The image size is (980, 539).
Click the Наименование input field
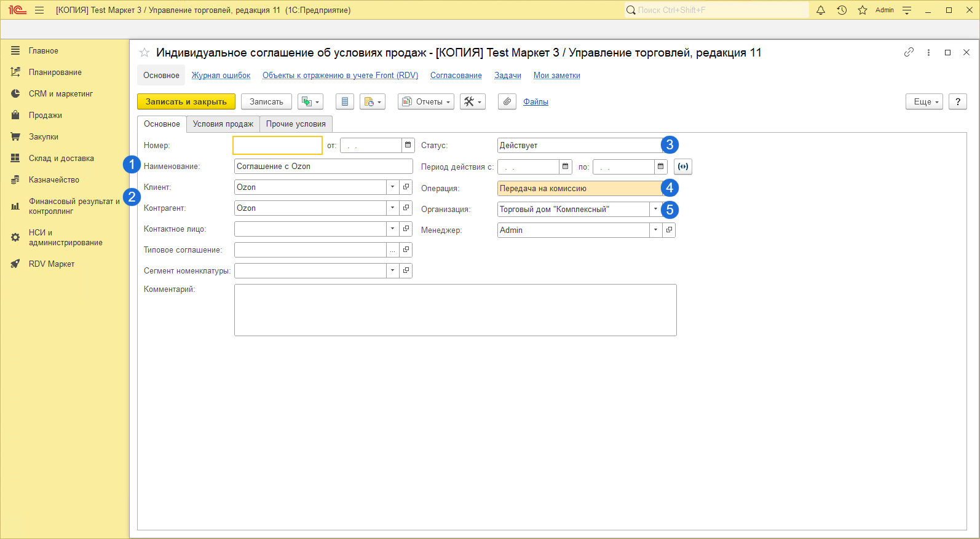[323, 167]
